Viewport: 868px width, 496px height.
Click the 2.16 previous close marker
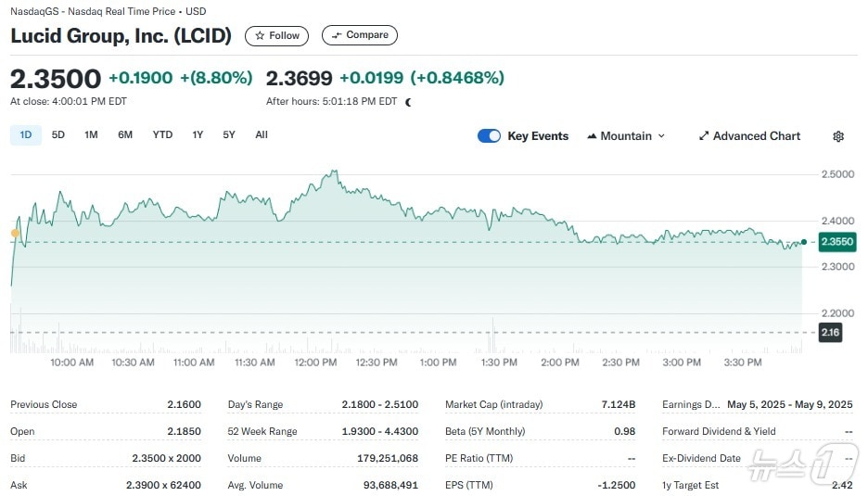(x=830, y=332)
